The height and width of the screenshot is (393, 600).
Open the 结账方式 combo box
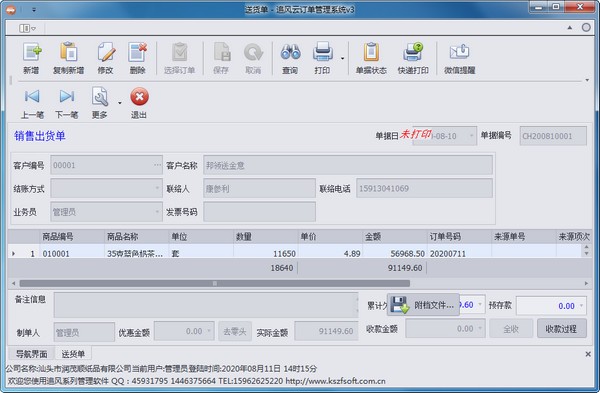(106, 188)
